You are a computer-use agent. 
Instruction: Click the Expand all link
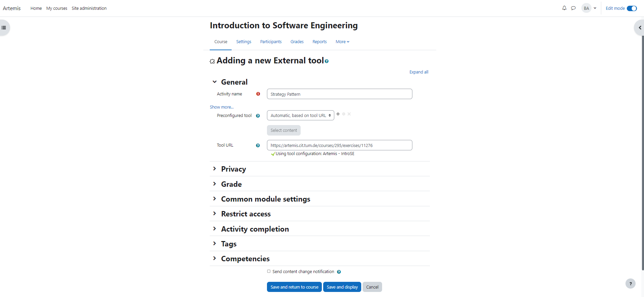[418, 72]
